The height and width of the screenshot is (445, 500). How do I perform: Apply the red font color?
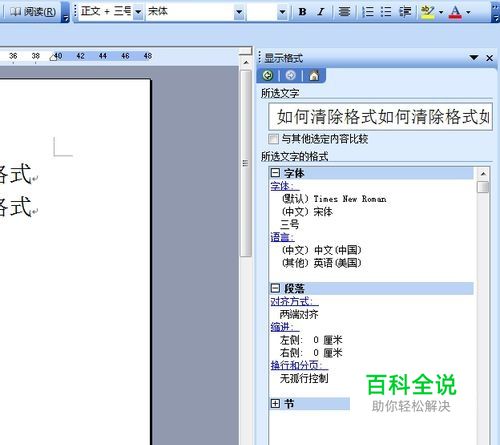pyautogui.click(x=455, y=12)
